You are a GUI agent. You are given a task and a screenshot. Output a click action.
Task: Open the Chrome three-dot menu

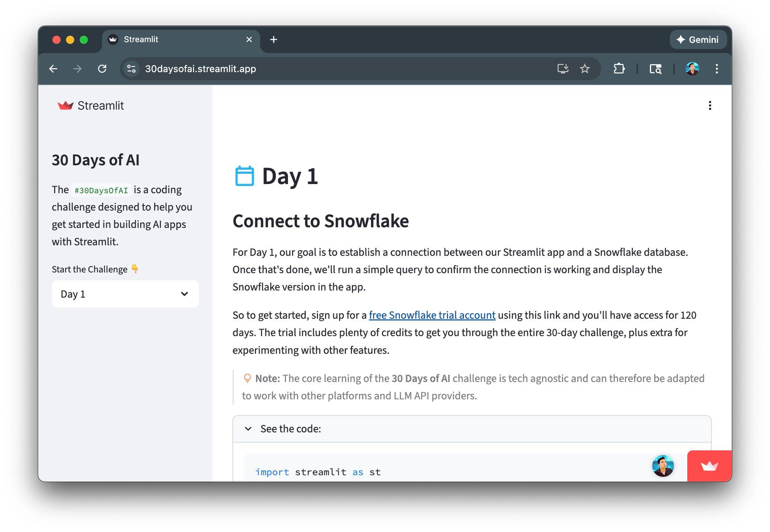717,69
